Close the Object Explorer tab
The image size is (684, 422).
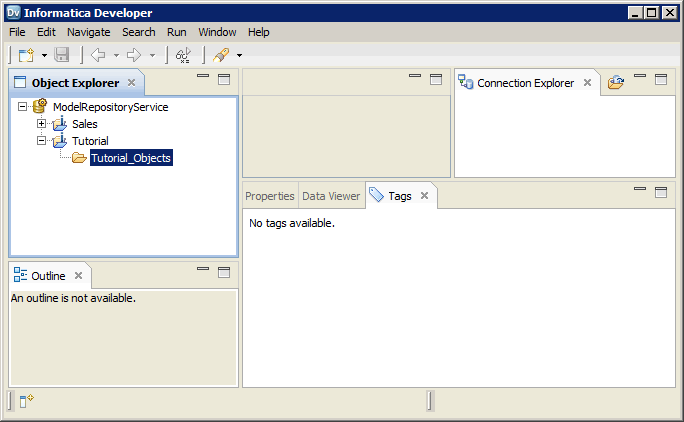(x=131, y=82)
